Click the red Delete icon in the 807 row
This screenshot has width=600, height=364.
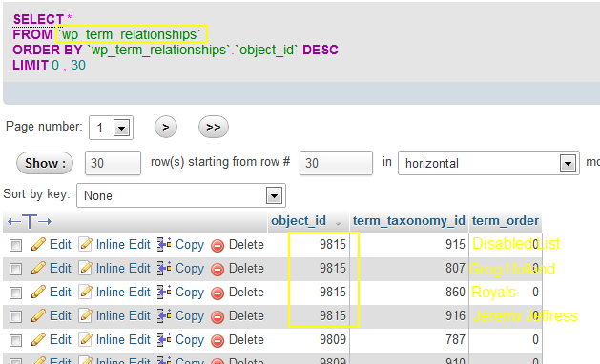pyautogui.click(x=217, y=269)
